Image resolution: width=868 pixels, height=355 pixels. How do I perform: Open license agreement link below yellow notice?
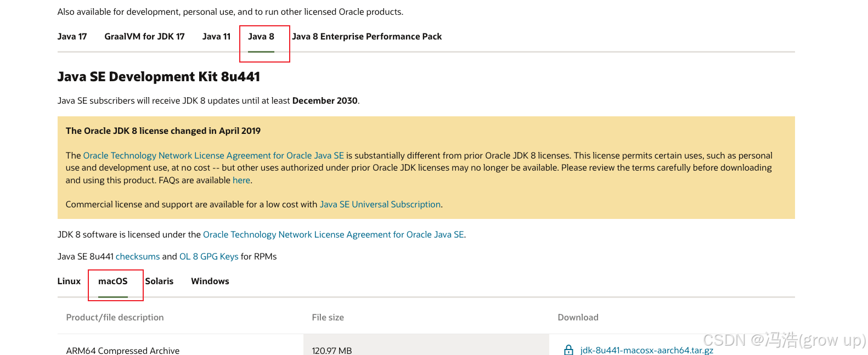pos(334,235)
